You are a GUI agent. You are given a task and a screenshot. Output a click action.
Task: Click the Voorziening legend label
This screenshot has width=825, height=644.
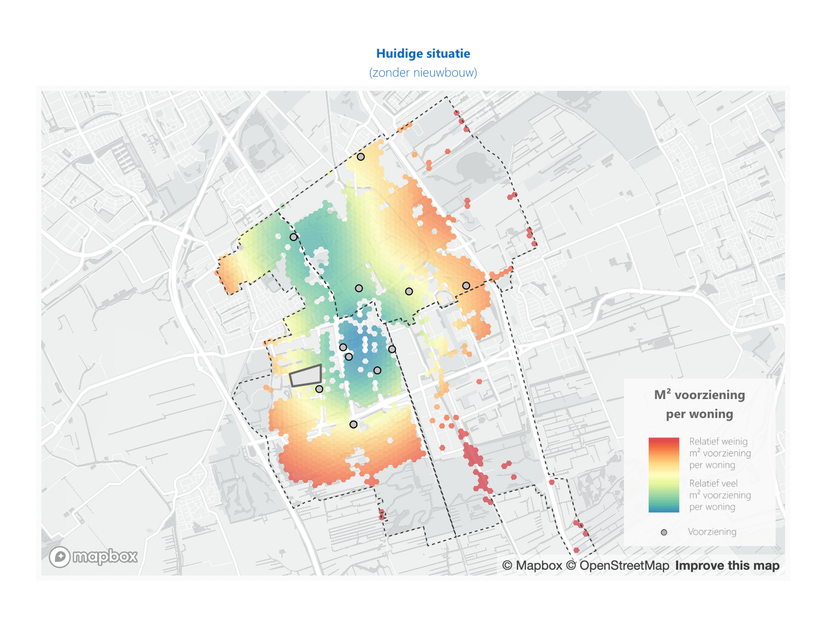pyautogui.click(x=712, y=532)
